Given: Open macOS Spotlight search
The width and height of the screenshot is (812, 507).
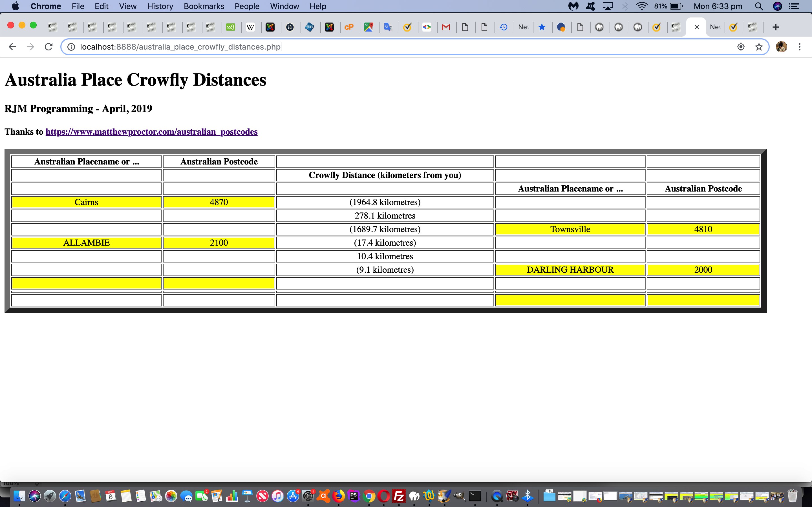Looking at the screenshot, I should pos(759,6).
